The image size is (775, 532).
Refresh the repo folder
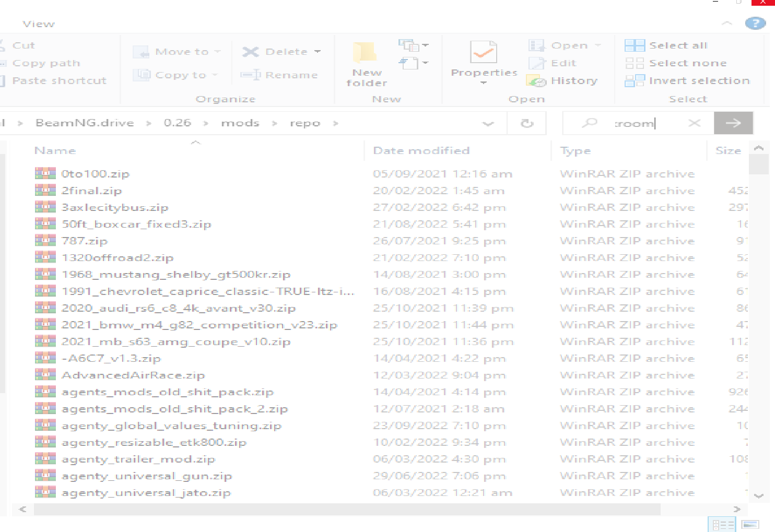527,123
